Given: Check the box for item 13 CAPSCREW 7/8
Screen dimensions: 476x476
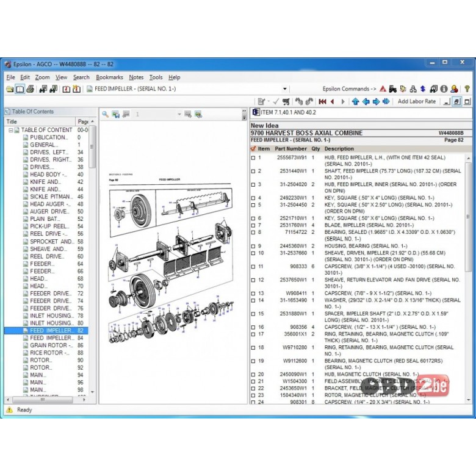Looking at the screenshot, I should (x=253, y=294).
